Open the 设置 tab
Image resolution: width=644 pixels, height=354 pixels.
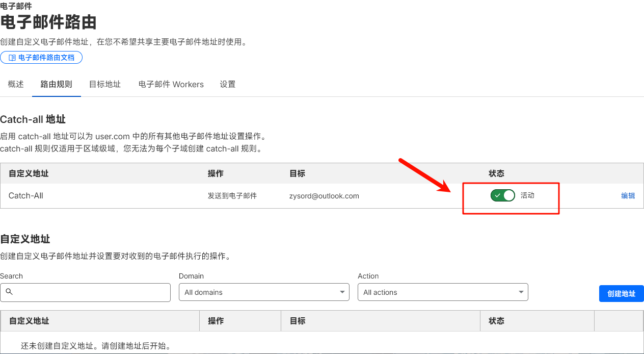pos(228,84)
